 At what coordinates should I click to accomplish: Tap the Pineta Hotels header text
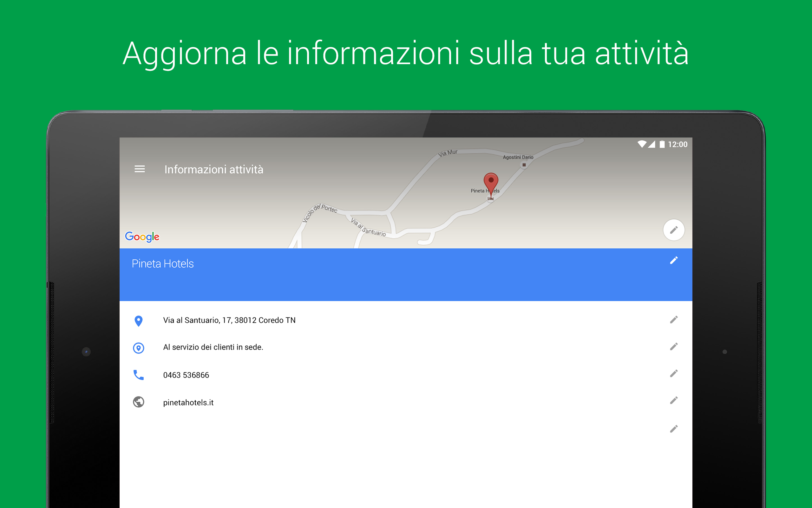[163, 264]
